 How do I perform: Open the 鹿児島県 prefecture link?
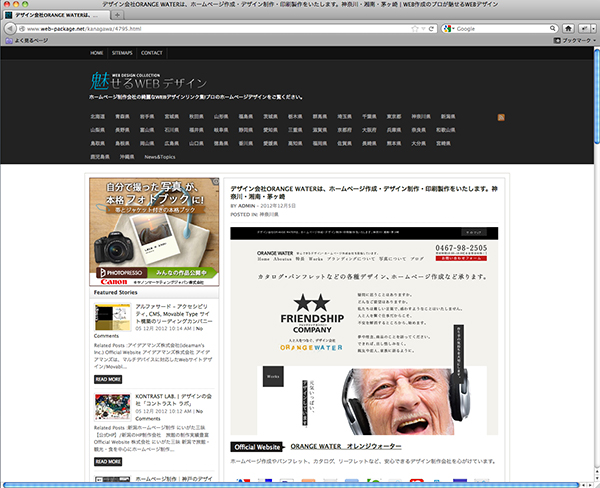point(100,157)
